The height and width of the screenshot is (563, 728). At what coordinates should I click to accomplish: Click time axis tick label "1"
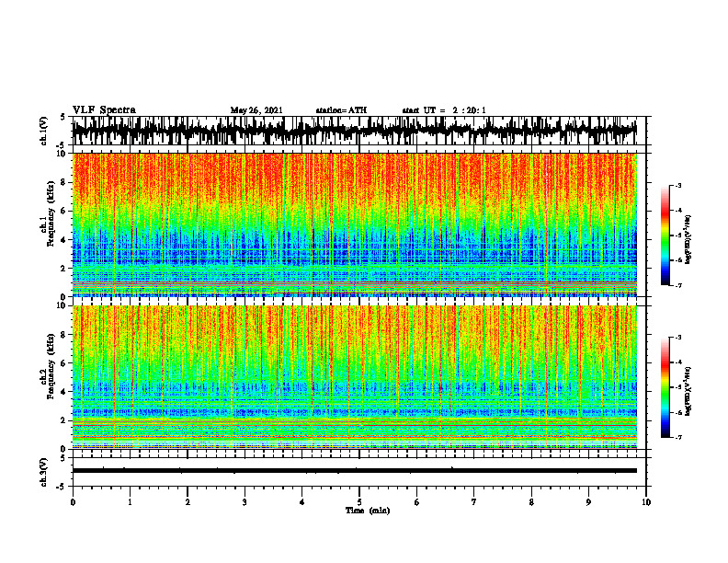coord(130,502)
